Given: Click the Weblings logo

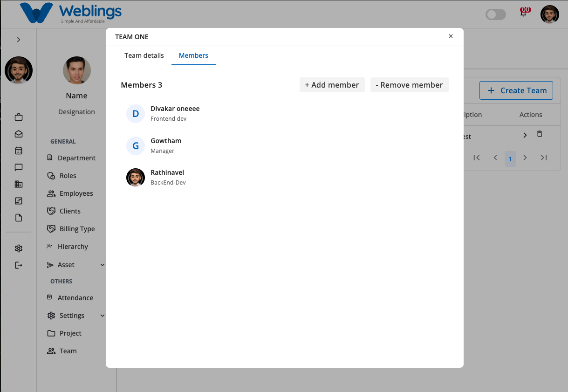Looking at the screenshot, I should [71, 13].
